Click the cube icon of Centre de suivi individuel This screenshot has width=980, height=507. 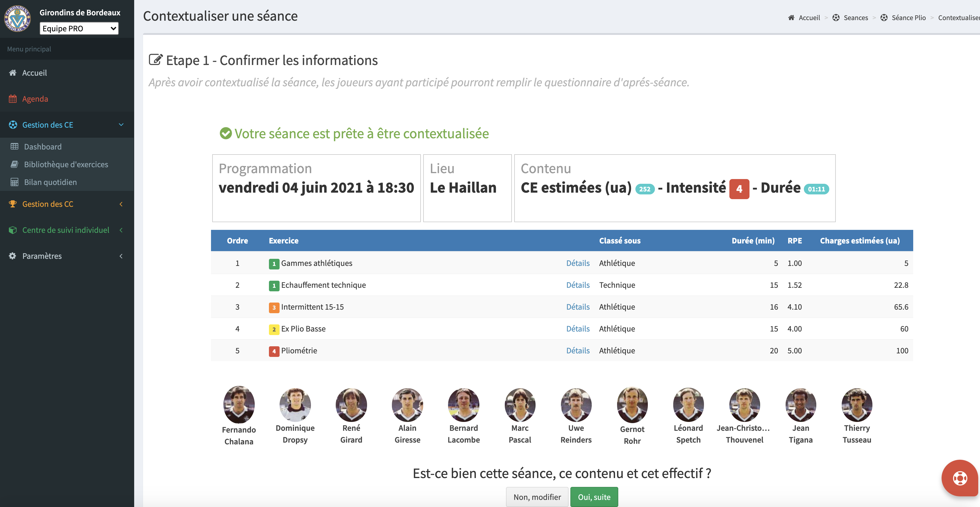(x=12, y=230)
